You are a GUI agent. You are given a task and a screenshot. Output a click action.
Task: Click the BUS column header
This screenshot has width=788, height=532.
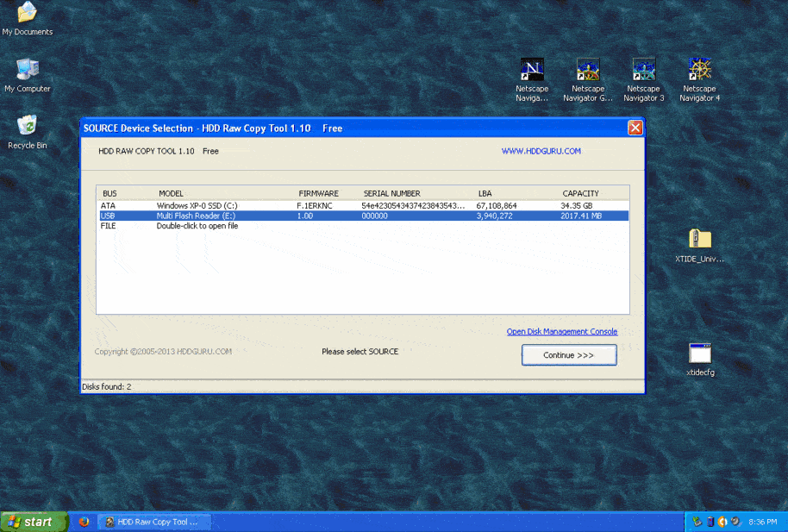click(109, 194)
